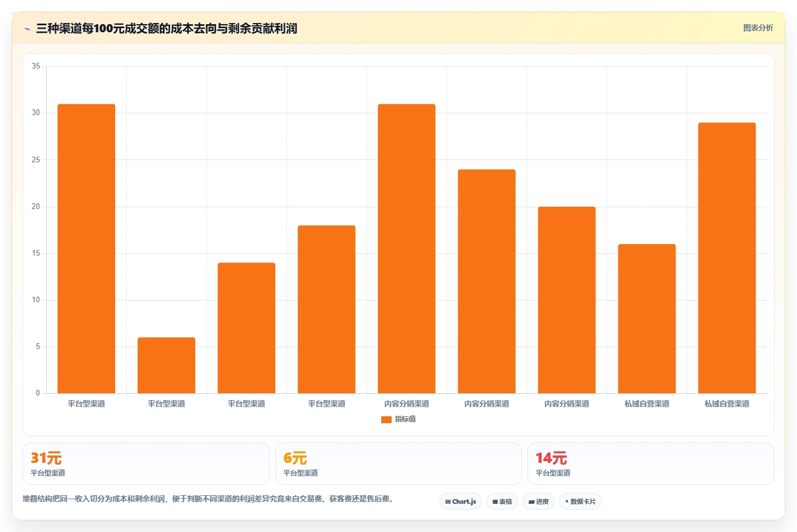Image resolution: width=797 pixels, height=532 pixels.
Task: Click the y-axis tick label 10
Action: coord(36,300)
